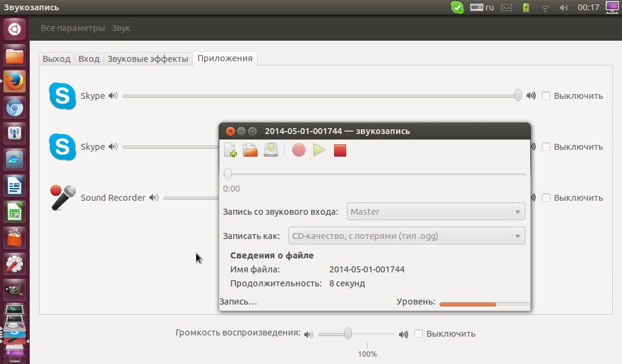This screenshot has height=364, width=622.
Task: Click the playback volume slider handle
Action: [348, 334]
